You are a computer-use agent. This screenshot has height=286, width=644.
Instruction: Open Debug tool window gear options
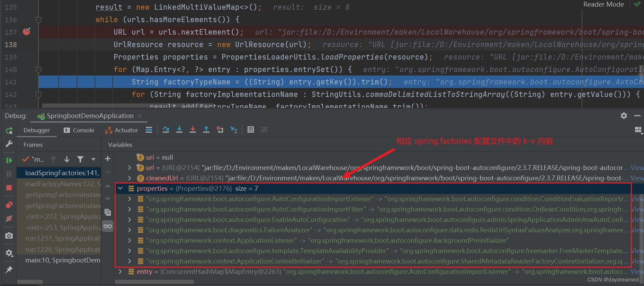[624, 116]
